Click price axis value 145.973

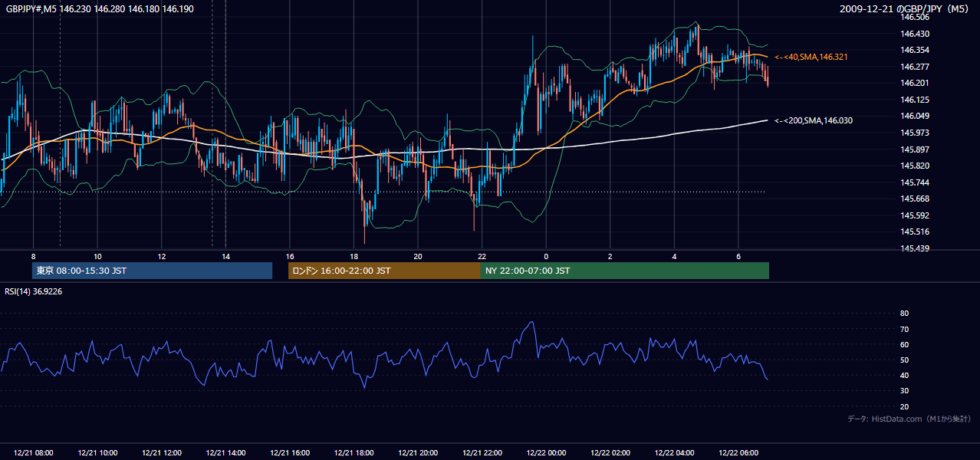click(x=915, y=133)
